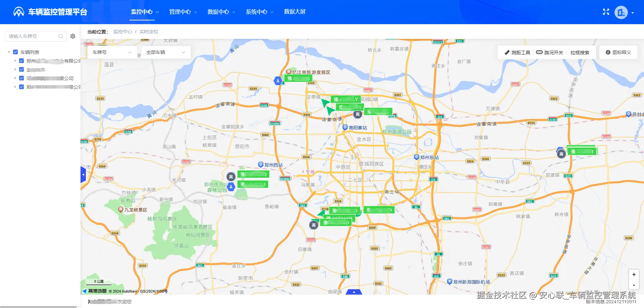Expand the second tree group node
This screenshot has width=644, height=308.
(15, 69)
